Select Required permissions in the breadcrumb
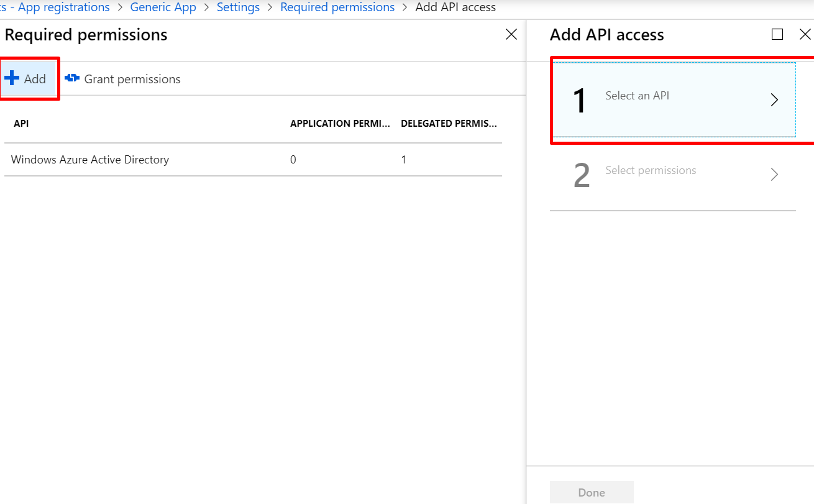 click(337, 7)
